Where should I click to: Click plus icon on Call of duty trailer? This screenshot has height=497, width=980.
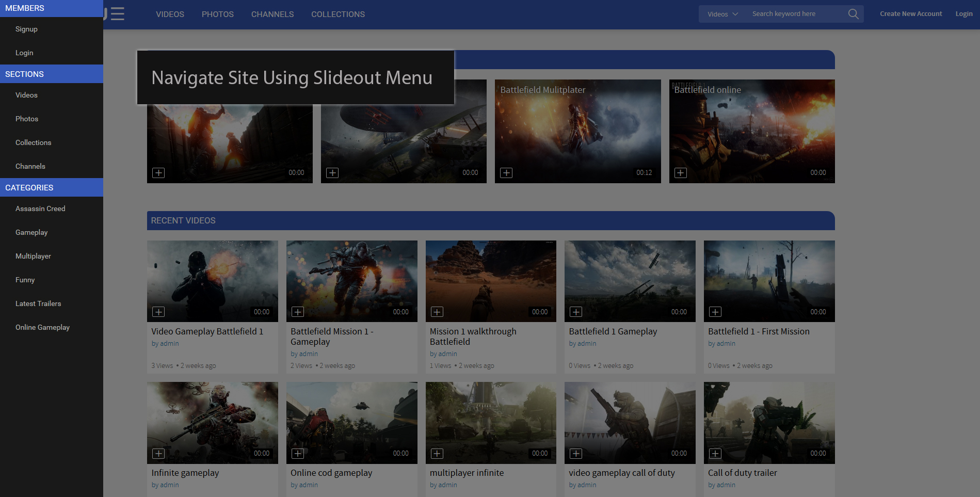[715, 453]
